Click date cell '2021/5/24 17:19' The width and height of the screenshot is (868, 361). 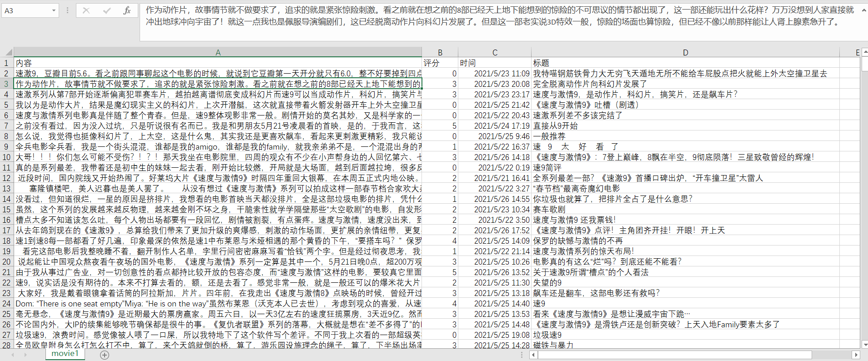(x=495, y=126)
